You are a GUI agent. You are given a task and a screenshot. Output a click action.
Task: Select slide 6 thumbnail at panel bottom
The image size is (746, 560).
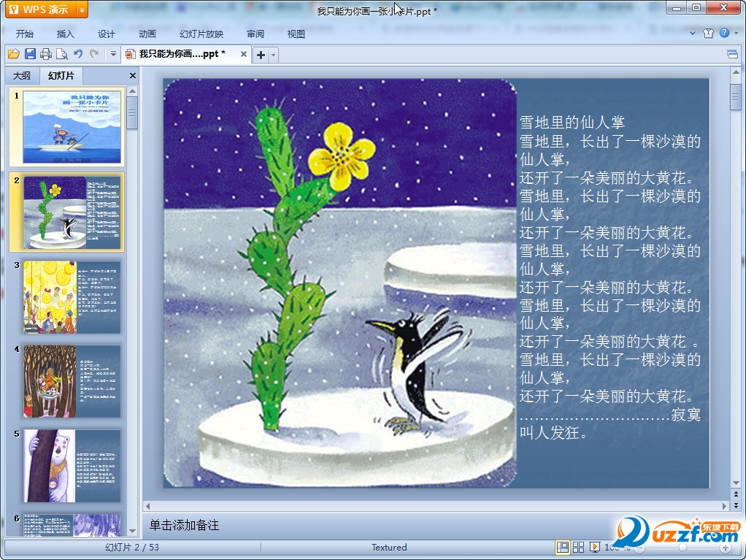click(72, 525)
